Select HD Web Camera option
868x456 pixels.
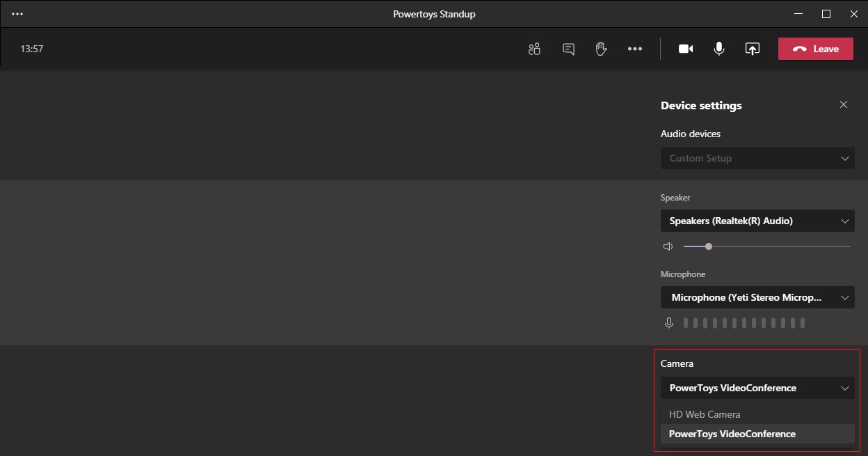pyautogui.click(x=757, y=414)
